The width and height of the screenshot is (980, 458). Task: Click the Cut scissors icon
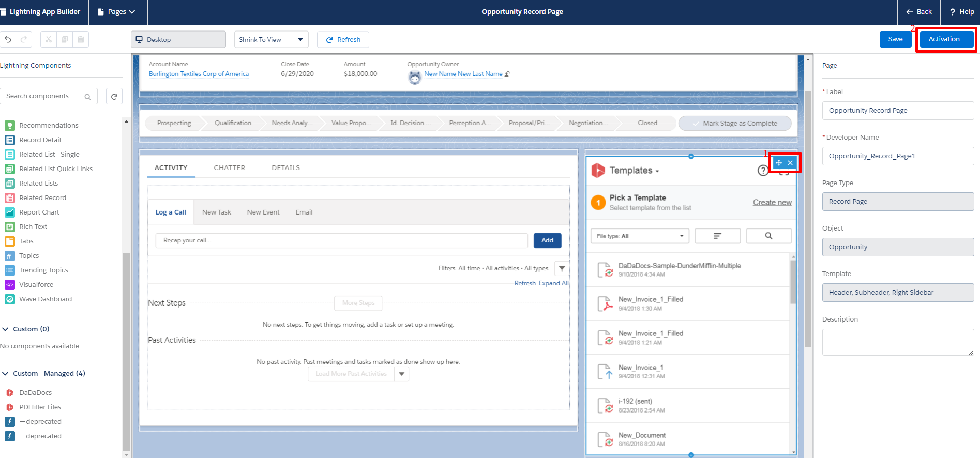(x=49, y=39)
